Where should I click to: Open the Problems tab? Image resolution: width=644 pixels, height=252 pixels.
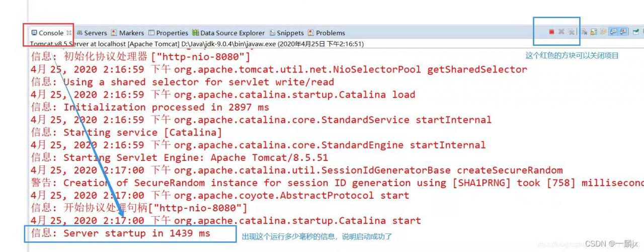(x=327, y=33)
